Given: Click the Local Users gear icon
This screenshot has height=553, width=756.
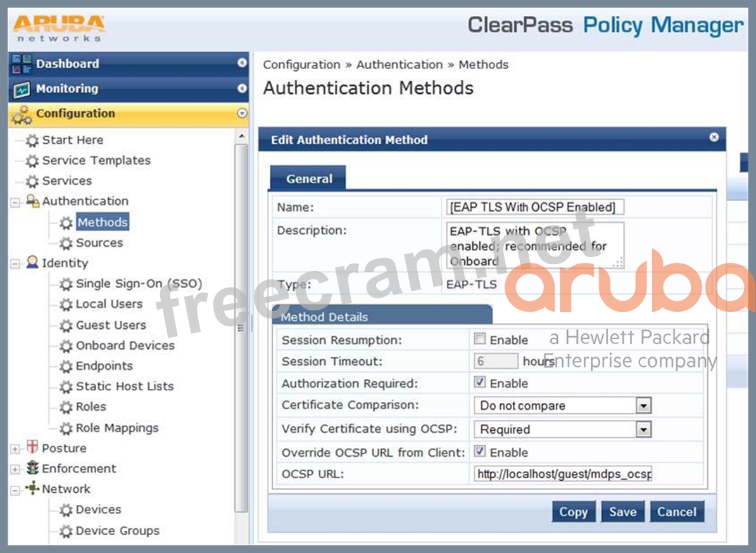Looking at the screenshot, I should (x=66, y=305).
